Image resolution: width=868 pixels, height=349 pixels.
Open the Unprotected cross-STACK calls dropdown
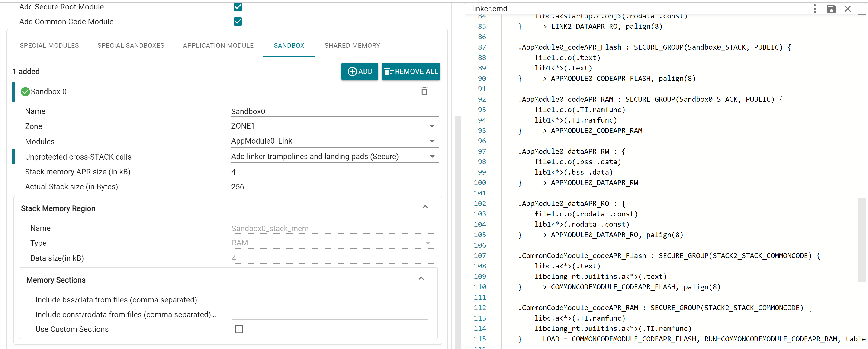pyautogui.click(x=432, y=157)
